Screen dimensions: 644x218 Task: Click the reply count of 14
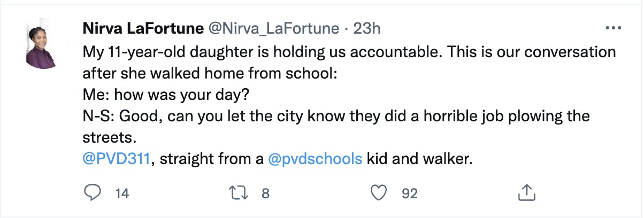click(122, 193)
